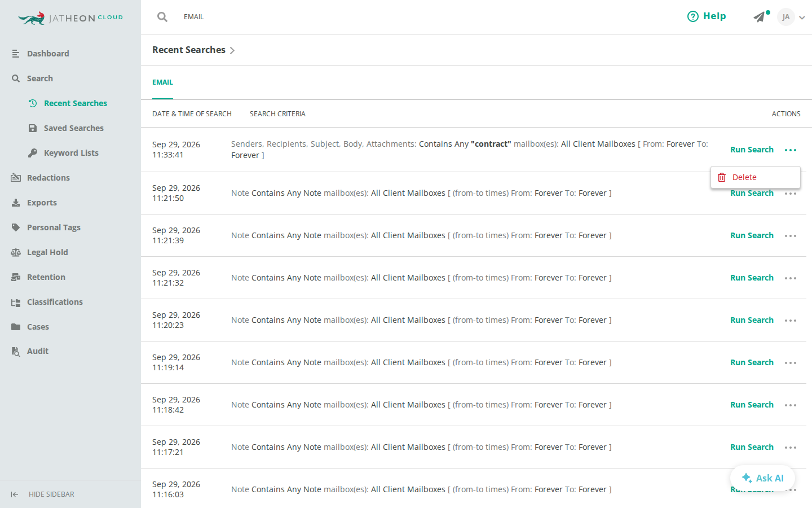Open the three-dot menu for the 11:19:14 search
This screenshot has height=508, width=812.
(x=791, y=363)
